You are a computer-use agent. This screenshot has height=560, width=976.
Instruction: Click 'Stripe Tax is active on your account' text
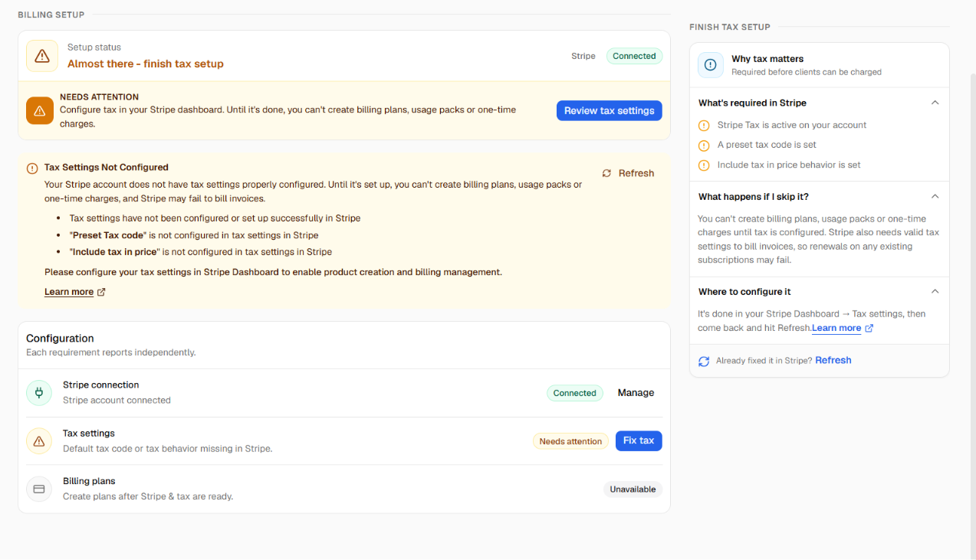tap(792, 125)
